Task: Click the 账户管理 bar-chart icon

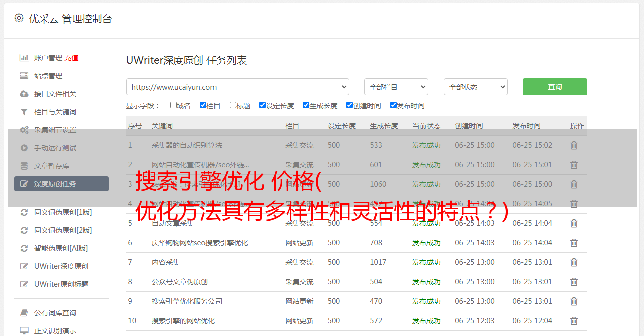Action: 24,58
